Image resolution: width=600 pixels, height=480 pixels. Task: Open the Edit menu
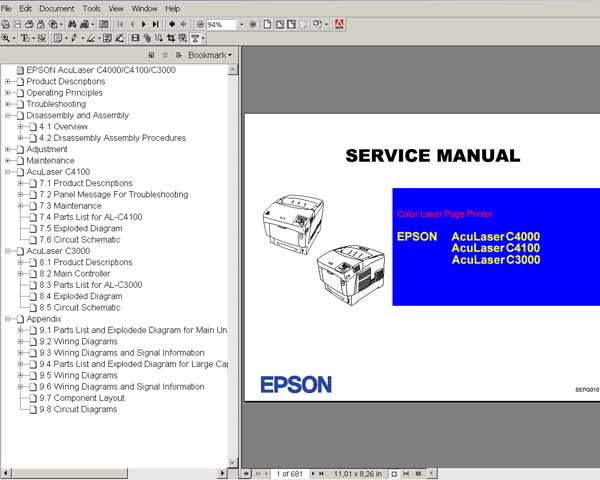click(x=26, y=8)
